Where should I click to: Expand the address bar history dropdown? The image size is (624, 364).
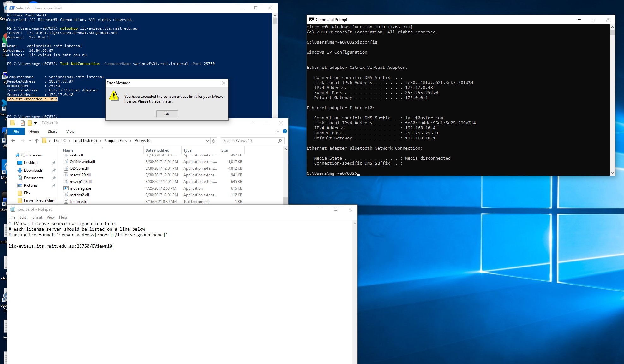(207, 141)
